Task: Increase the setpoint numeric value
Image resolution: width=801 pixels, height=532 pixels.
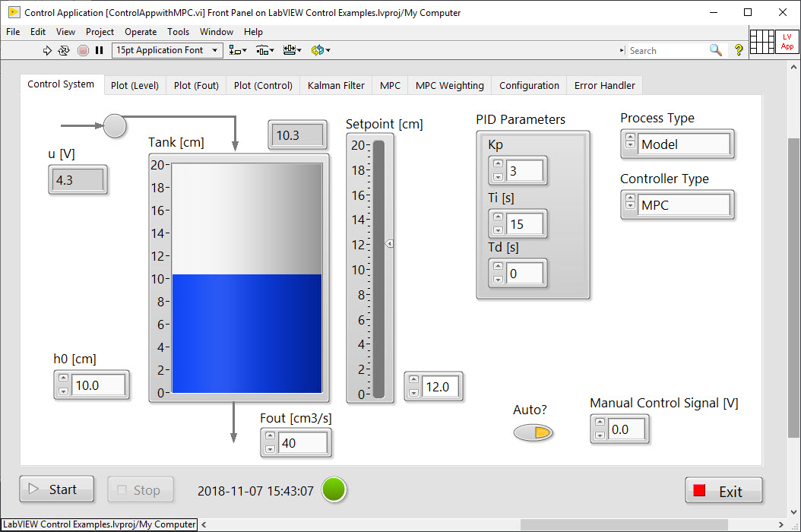Action: point(413,379)
